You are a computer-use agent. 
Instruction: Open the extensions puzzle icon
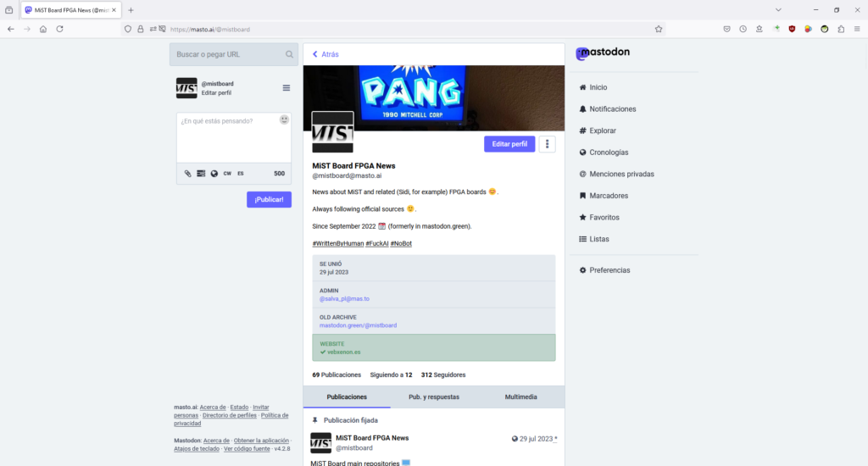(841, 30)
